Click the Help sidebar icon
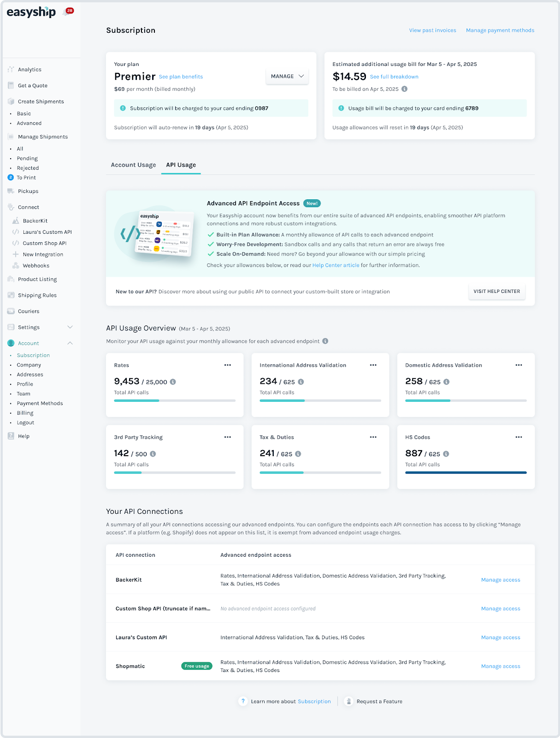This screenshot has width=560, height=738. tap(11, 436)
